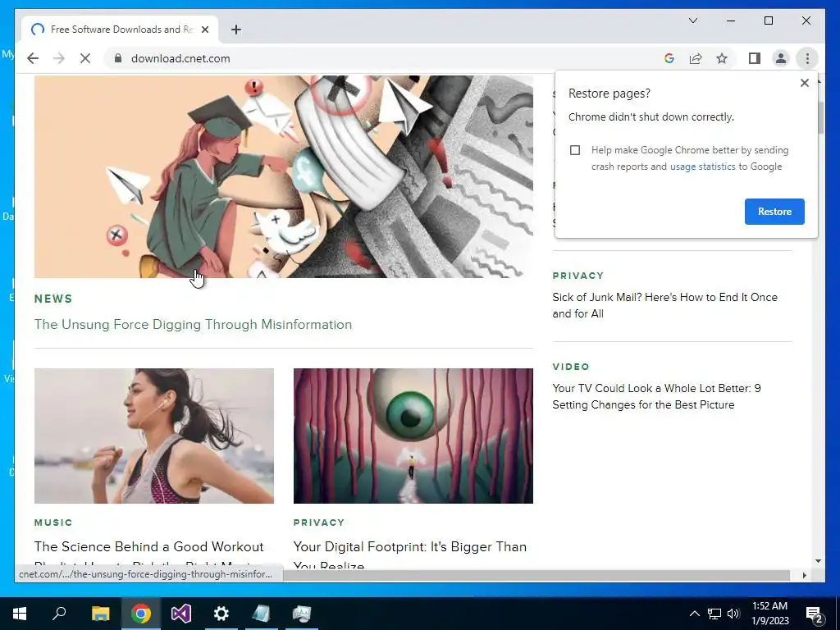Open Your TV Could Look Better article

[x=656, y=396]
